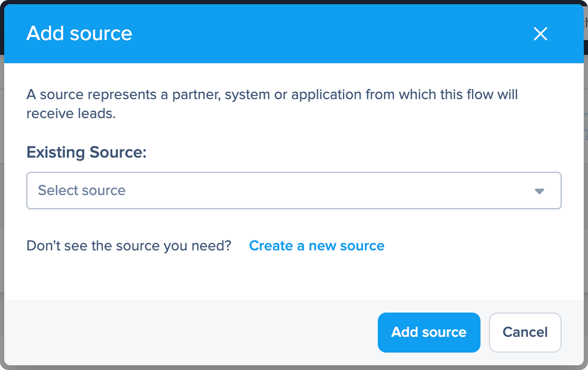The image size is (588, 370).
Task: Click empty footer space left of Add source
Action: click(x=246, y=332)
